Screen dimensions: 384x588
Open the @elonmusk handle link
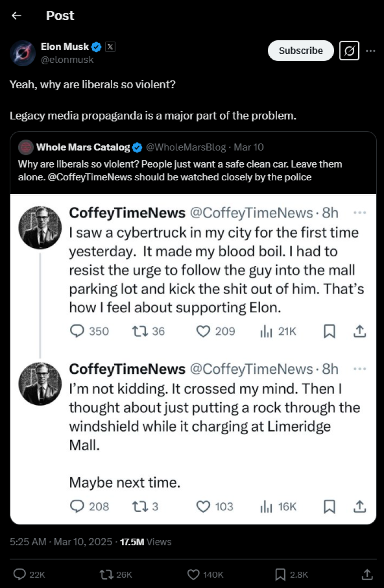(67, 60)
